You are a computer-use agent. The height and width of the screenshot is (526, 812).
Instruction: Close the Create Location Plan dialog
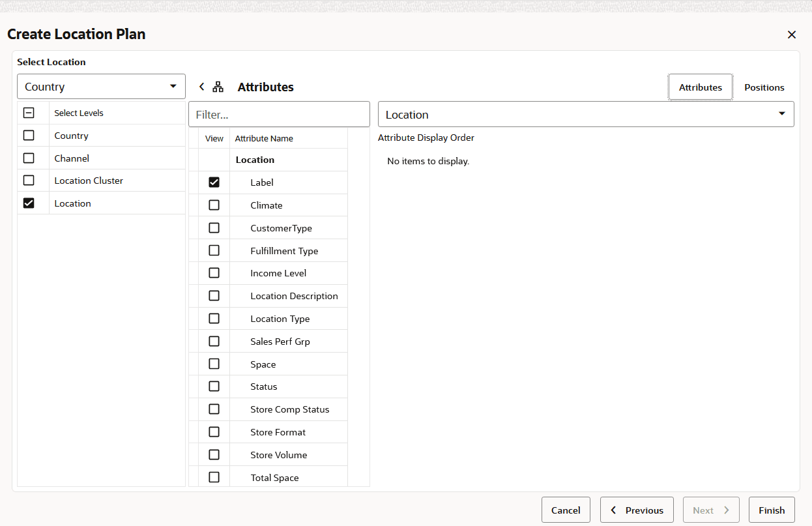pos(792,34)
